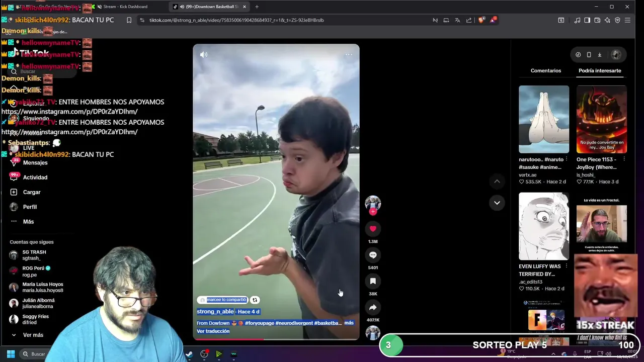
Task: Click the repost icon beside shared label
Action: [255, 300]
